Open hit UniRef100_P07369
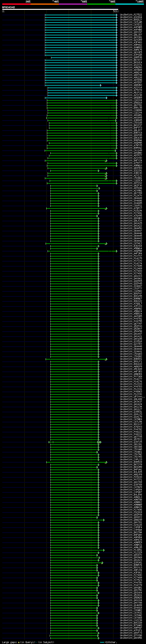The height and width of the screenshot is (644, 146). 131,376
